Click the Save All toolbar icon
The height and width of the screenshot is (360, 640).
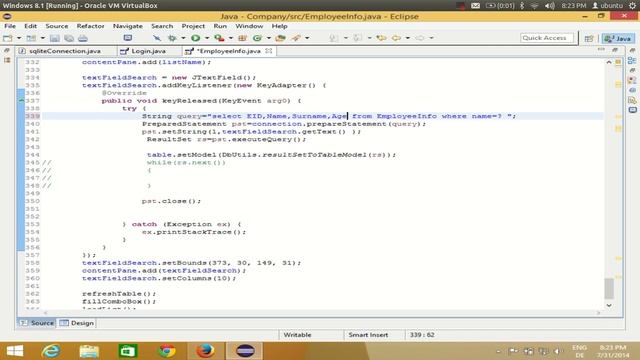[69, 38]
